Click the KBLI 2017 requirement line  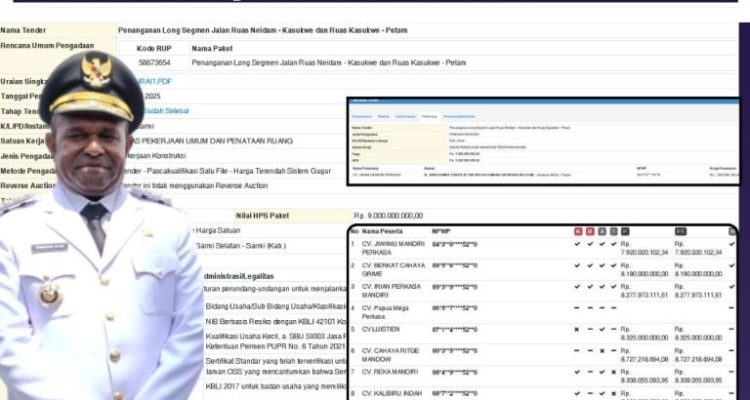276,386
